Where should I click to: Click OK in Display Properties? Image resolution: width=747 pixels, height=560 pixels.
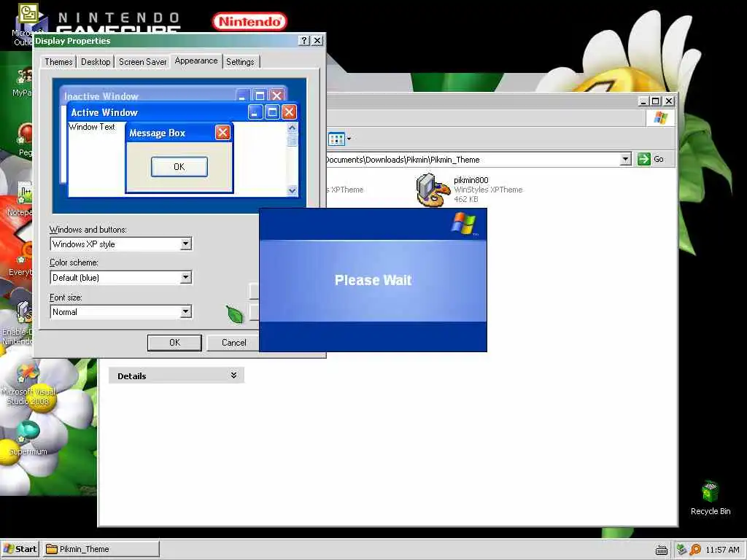point(174,343)
